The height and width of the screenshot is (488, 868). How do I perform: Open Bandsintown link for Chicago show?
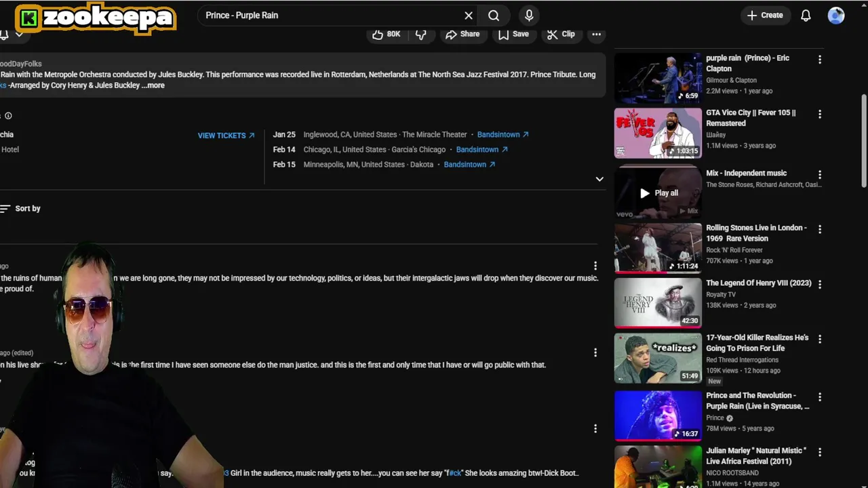[481, 150]
